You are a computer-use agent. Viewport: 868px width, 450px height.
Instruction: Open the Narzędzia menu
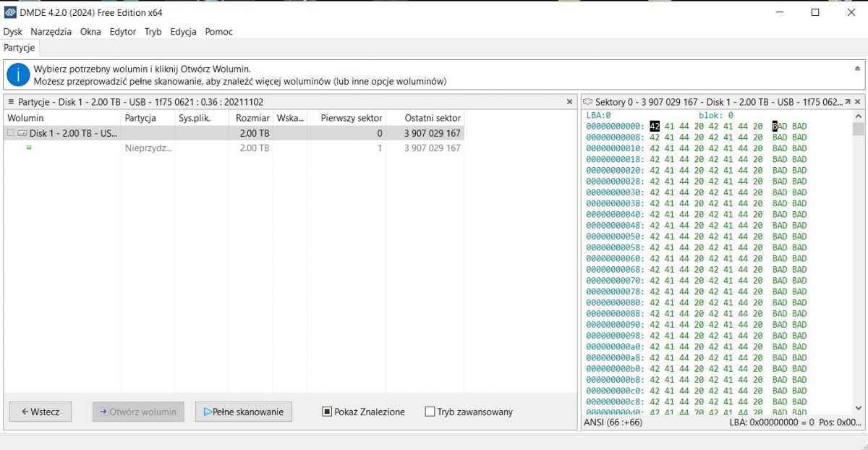pos(51,32)
